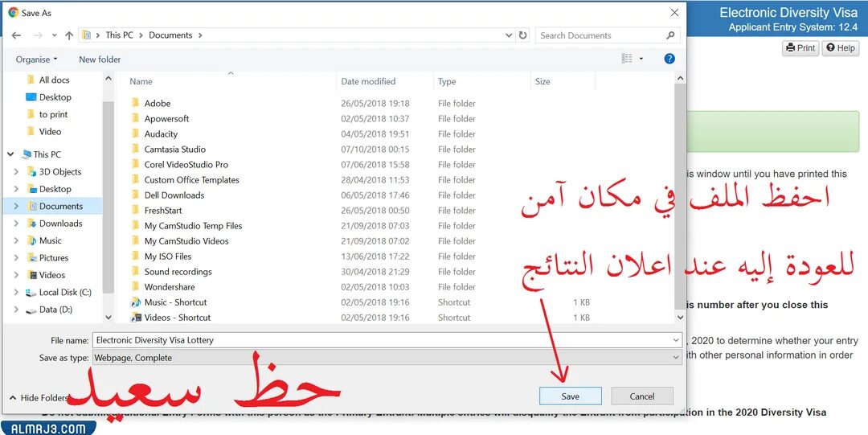Go up one folder level arrow
868x435 pixels.
click(69, 35)
